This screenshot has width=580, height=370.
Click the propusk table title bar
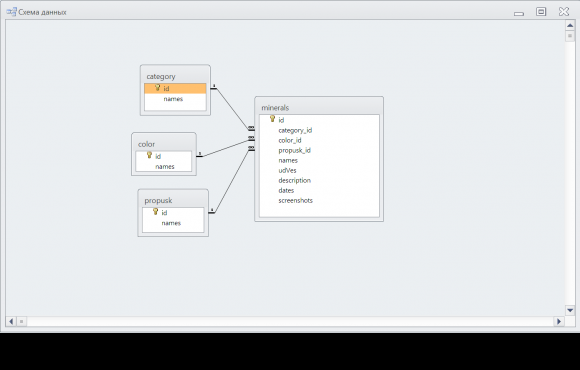(173, 200)
